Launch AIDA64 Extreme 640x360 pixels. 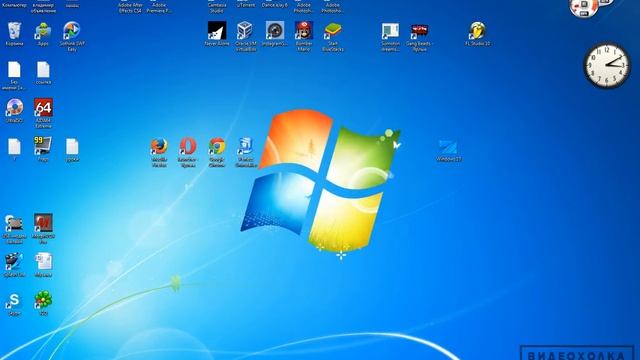43,108
